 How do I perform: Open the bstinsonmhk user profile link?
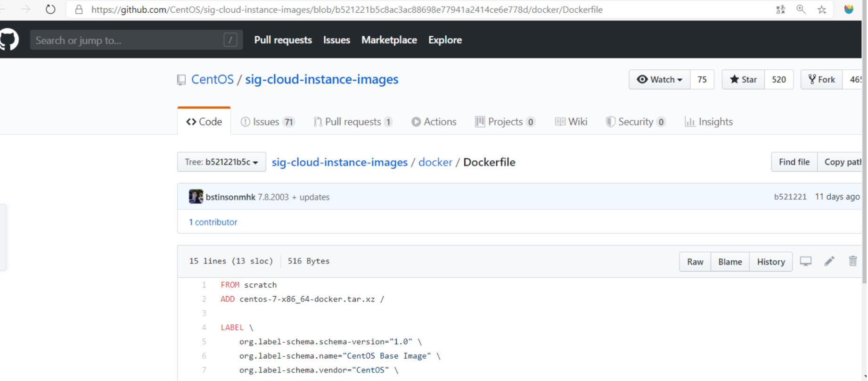pyautogui.click(x=230, y=197)
